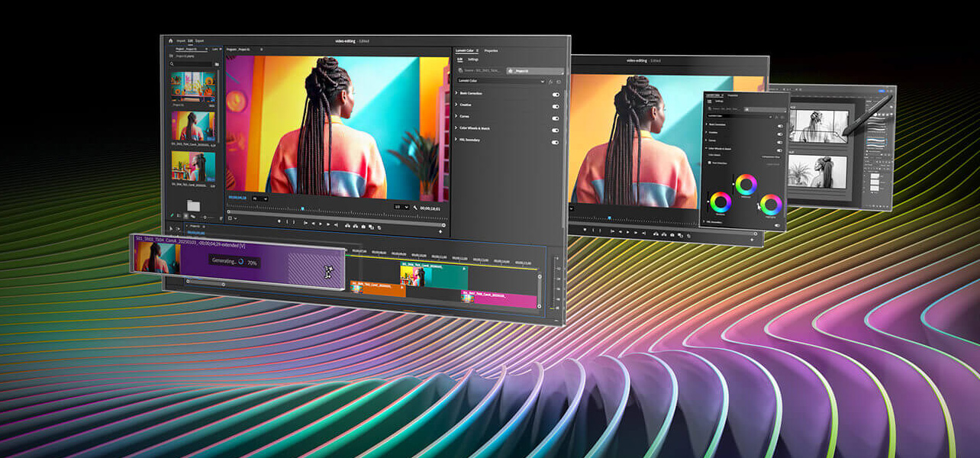The image size is (980, 458).
Task: Toggle Basic Correction off in main window
Action: (556, 95)
